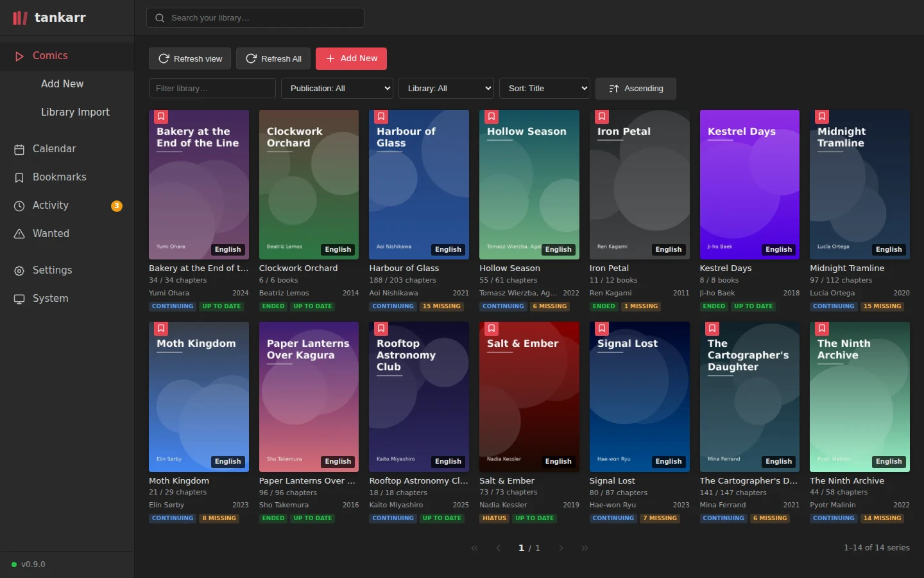Open the Comics section in sidebar

[67, 56]
